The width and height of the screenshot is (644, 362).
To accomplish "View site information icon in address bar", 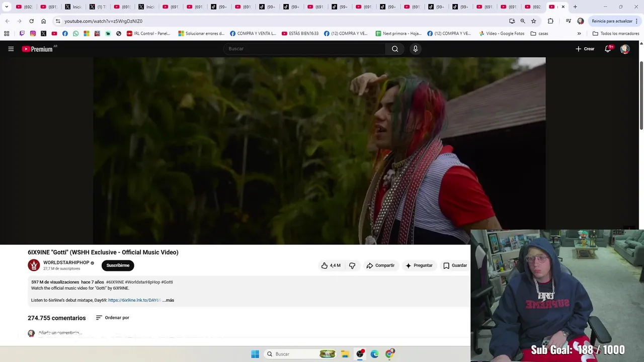I will (58, 21).
